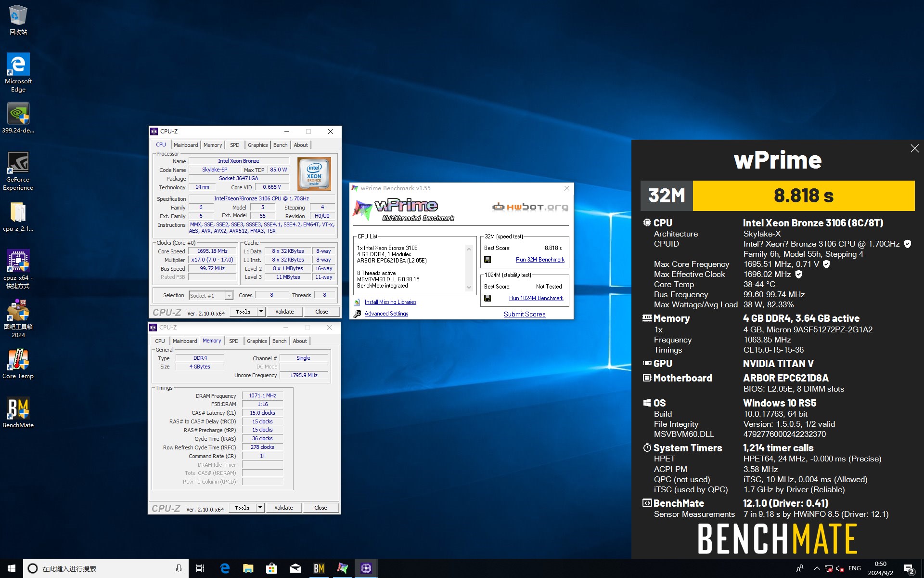This screenshot has width=924, height=578.
Task: Open the Microsoft Edge desktop shortcut
Action: (18, 72)
